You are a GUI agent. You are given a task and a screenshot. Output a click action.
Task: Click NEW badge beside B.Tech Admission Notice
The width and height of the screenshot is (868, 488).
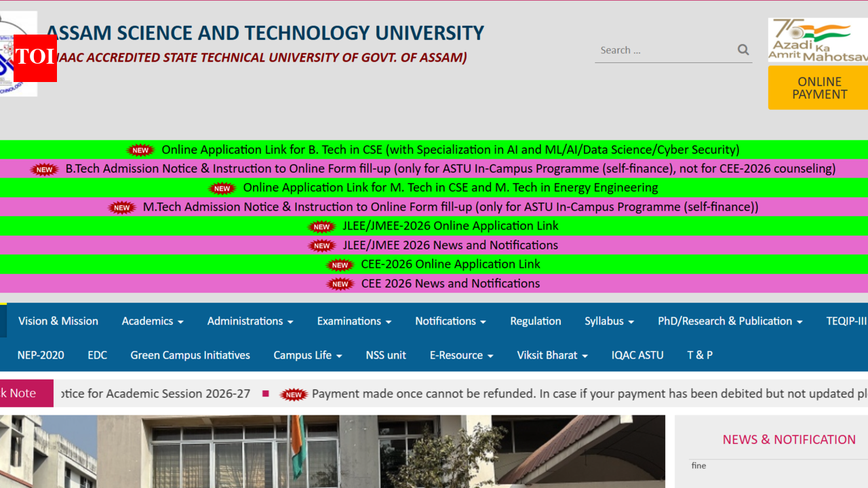pos(44,169)
